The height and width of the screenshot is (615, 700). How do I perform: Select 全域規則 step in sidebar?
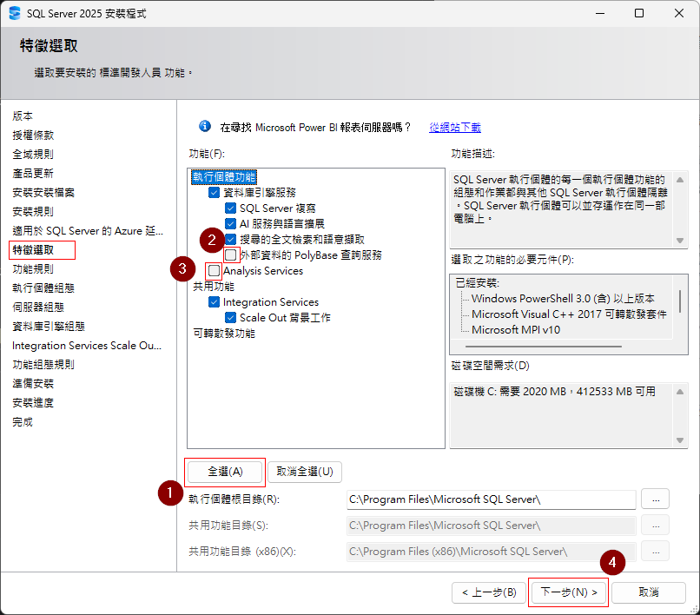click(33, 154)
